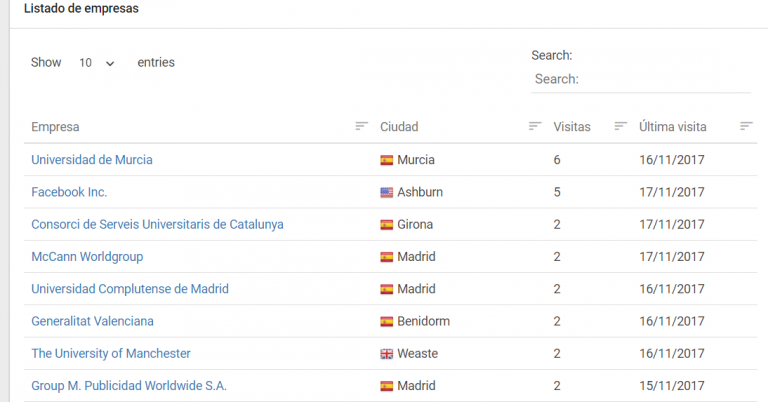Click the Ciudad column header
Screen dimensions: 768x402
pos(399,127)
